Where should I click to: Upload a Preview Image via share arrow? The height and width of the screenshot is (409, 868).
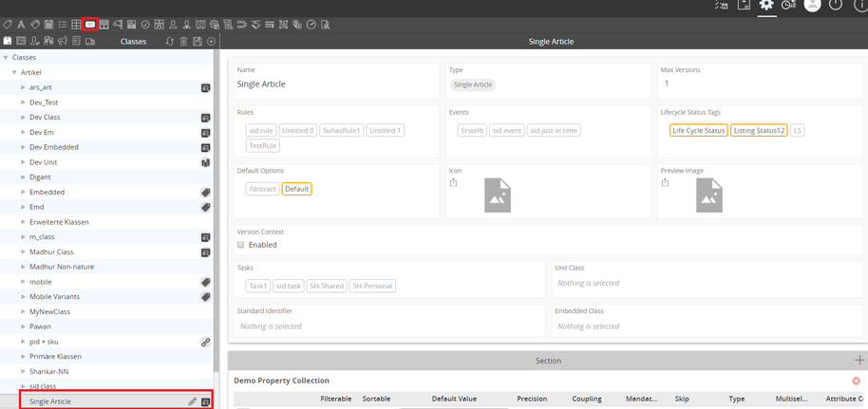[x=665, y=182]
